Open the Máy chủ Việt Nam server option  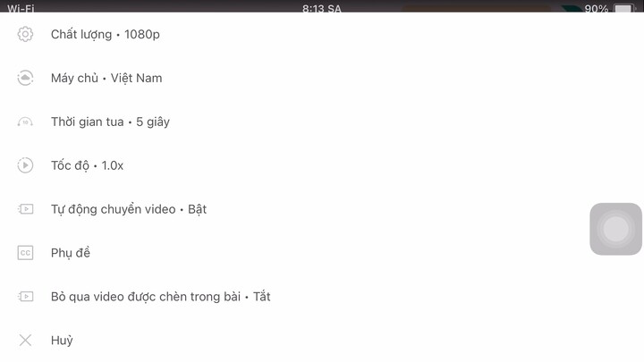tap(322, 78)
